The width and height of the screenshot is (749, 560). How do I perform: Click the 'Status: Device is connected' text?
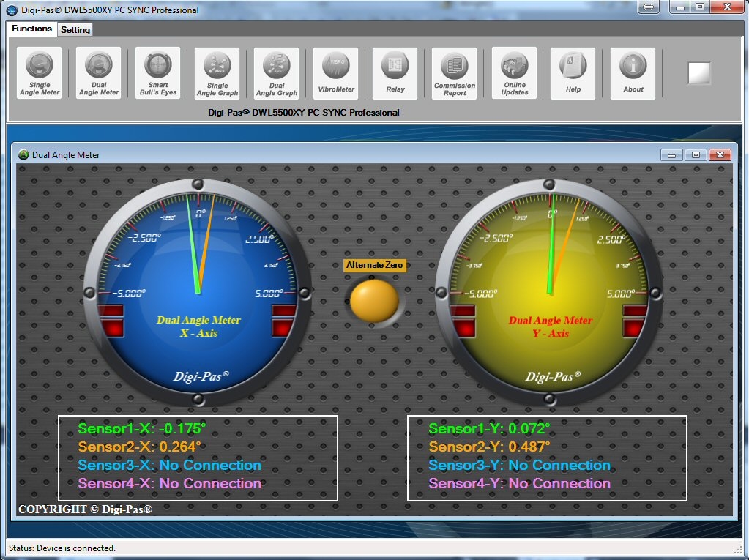click(x=62, y=548)
